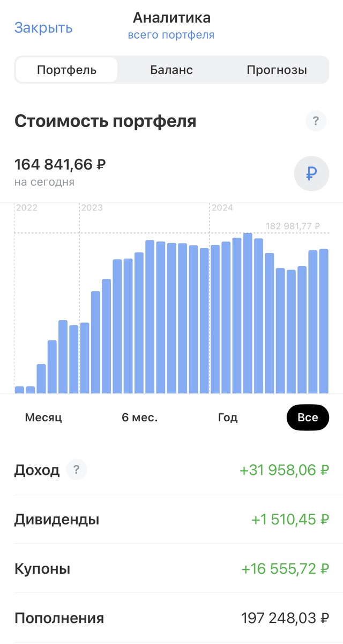Viewport: 343px width, 644px height.
Task: Select the 6 мес. time period
Action: click(141, 417)
